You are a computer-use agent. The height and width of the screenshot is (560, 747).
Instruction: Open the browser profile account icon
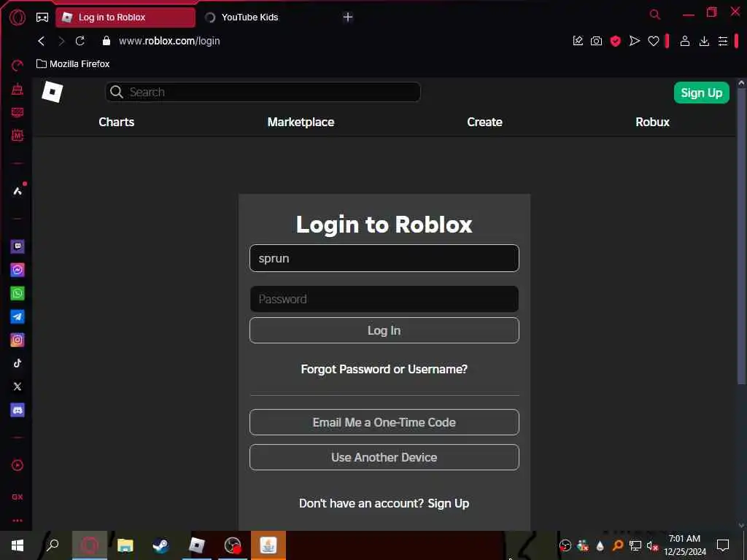point(684,41)
